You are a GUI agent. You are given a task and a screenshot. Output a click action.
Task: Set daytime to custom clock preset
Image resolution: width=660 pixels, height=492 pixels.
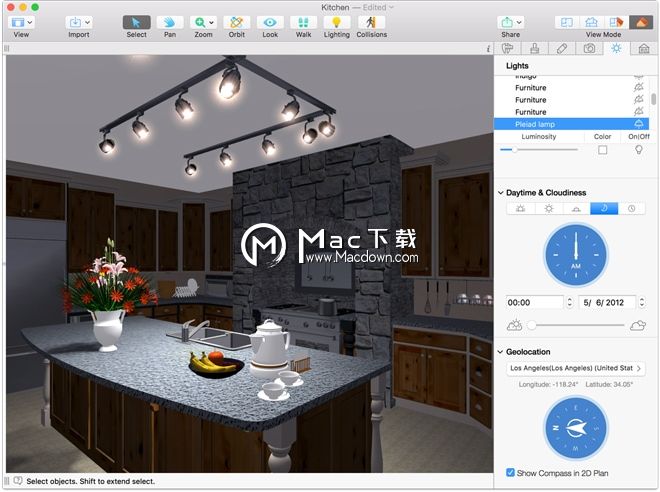tap(631, 208)
